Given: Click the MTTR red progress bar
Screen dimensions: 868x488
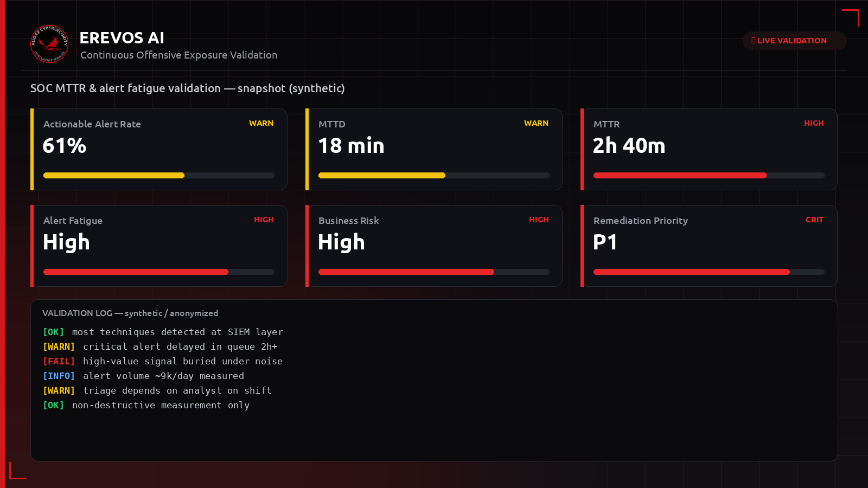Looking at the screenshot, I should (x=709, y=175).
